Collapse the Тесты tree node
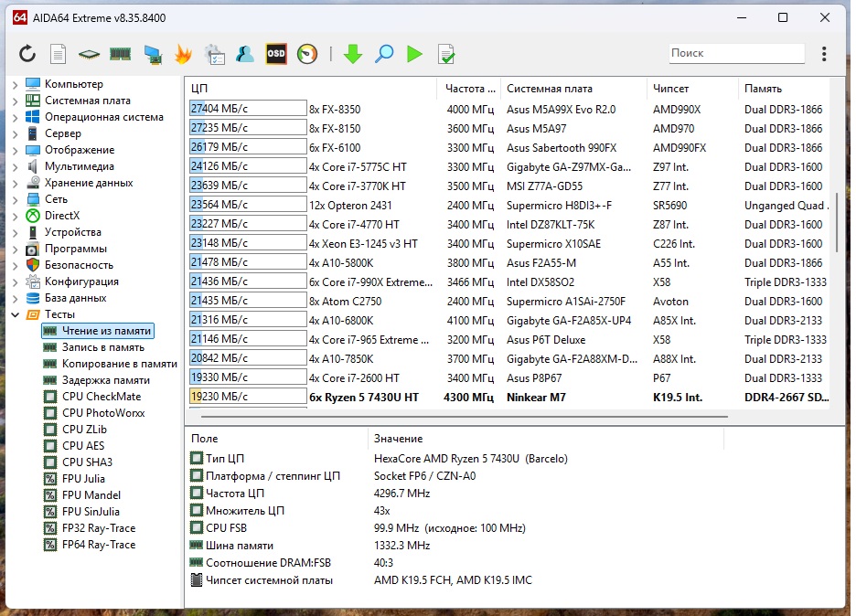Image resolution: width=856 pixels, height=616 pixels. pos(16,314)
